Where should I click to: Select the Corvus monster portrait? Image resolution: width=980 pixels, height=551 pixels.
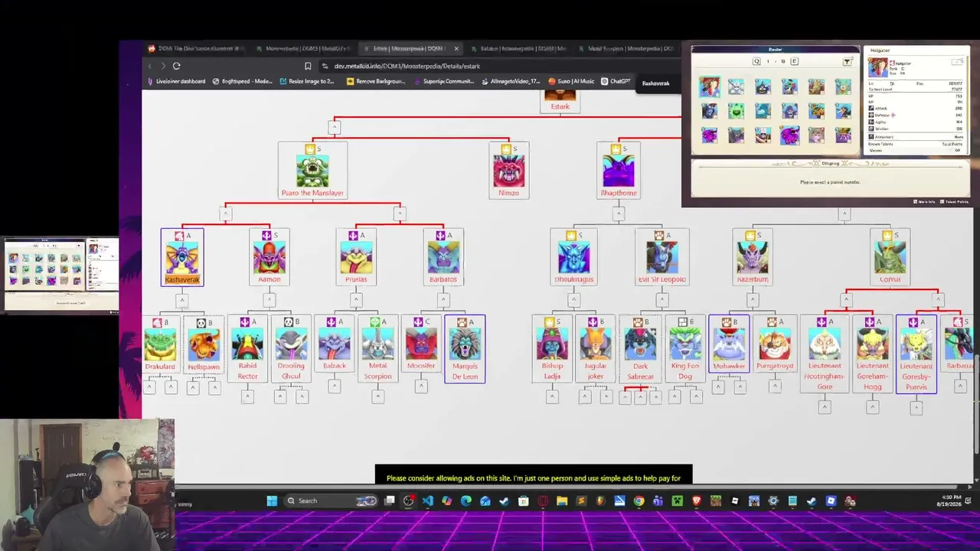point(890,257)
